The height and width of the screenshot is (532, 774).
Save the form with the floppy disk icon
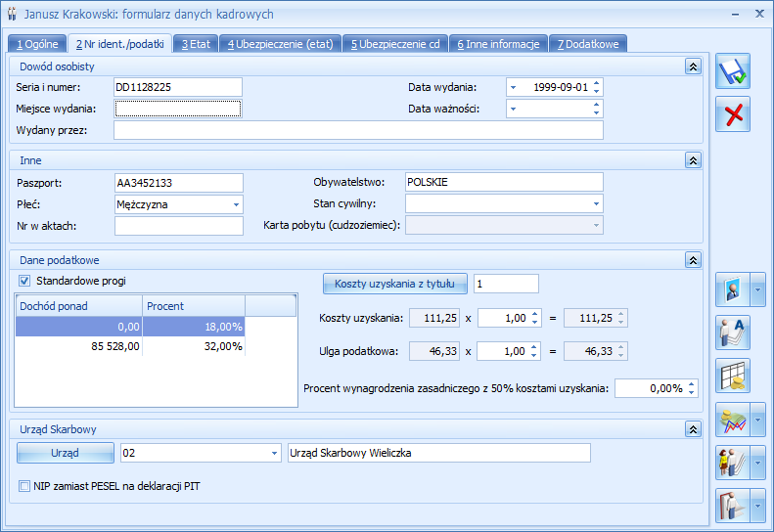coord(733,71)
